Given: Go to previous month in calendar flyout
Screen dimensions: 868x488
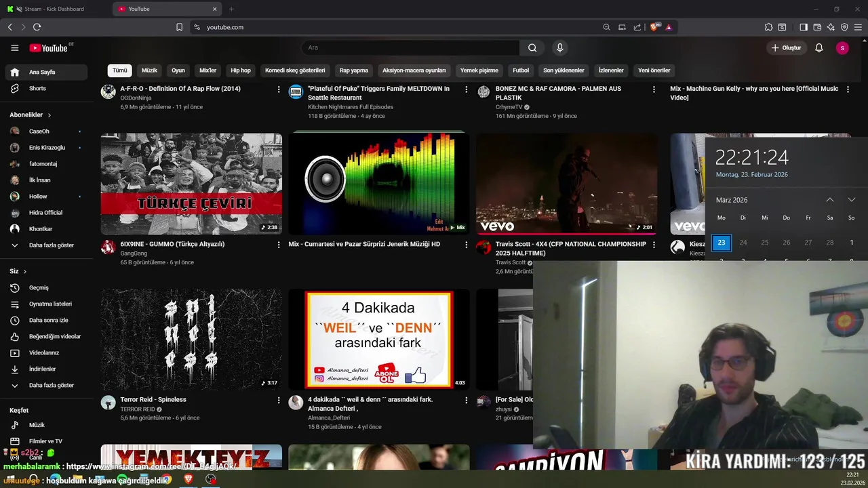Looking at the screenshot, I should [x=829, y=200].
